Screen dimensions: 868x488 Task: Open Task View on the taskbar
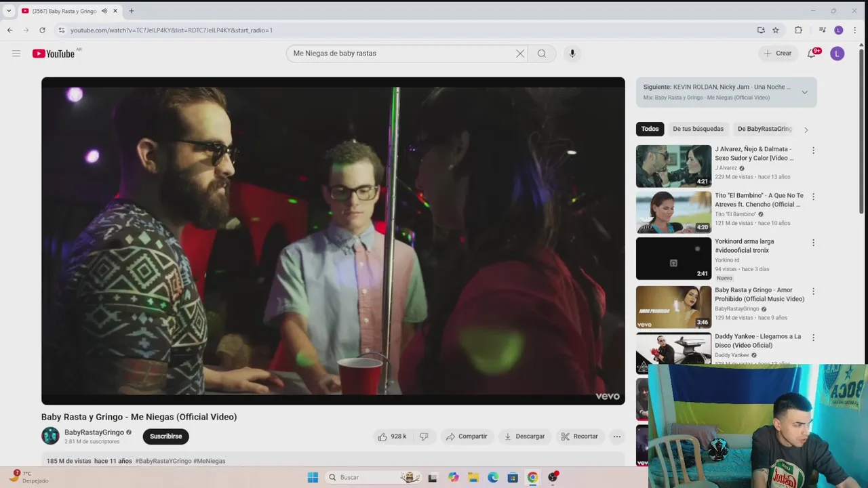tap(433, 477)
